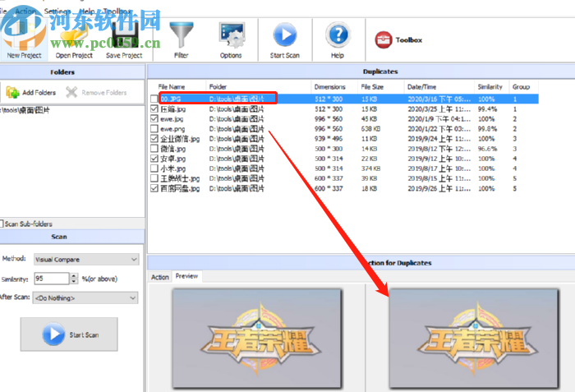Click the large Start Scan button

[x=69, y=334]
